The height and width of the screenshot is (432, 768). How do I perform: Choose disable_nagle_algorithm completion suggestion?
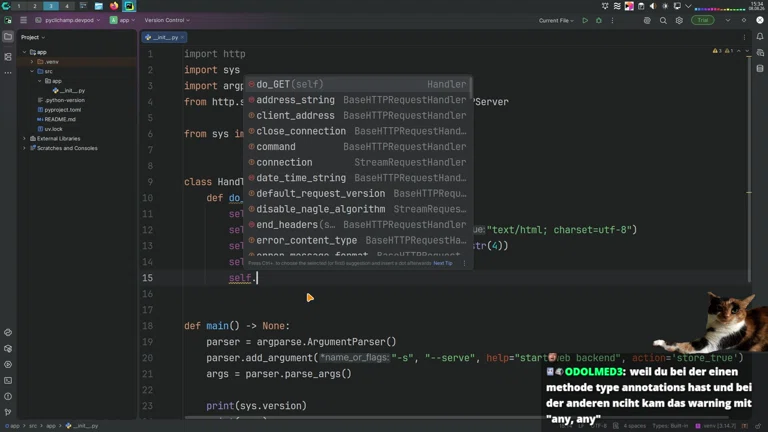click(358, 209)
